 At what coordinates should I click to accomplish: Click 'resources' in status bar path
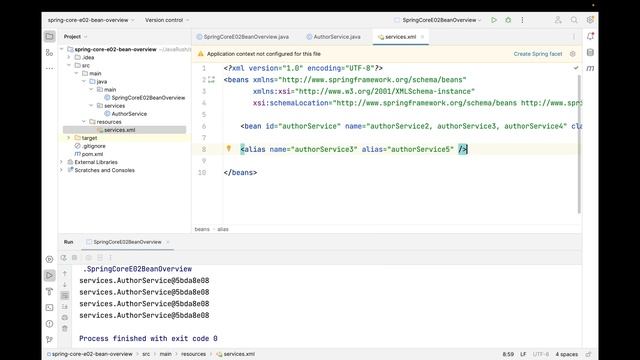coord(193,354)
